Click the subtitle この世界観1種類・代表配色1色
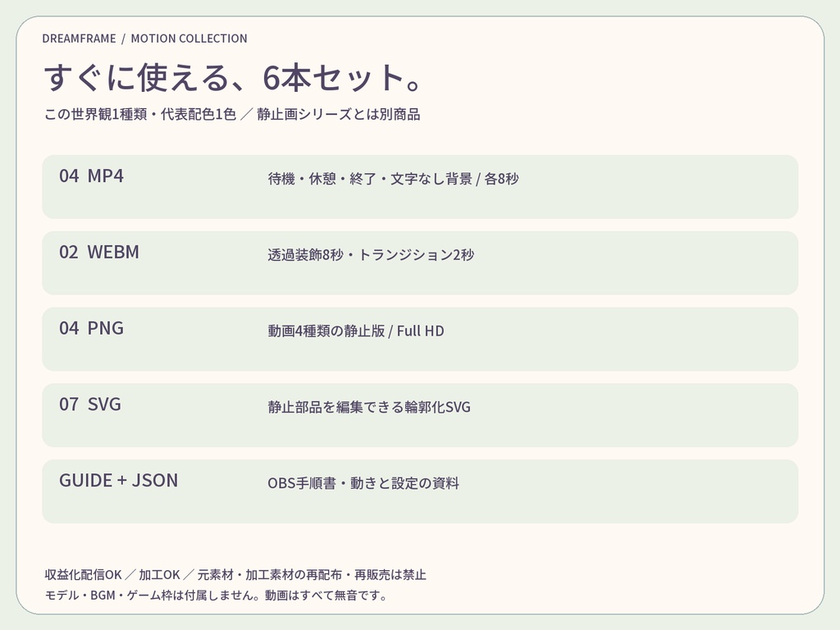Screen dimensions: 840x630 pyautogui.click(x=140, y=114)
